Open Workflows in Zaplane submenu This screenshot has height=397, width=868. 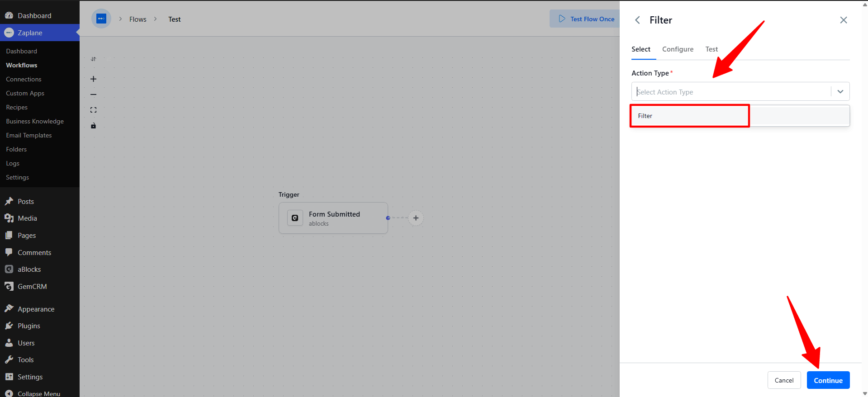22,65
